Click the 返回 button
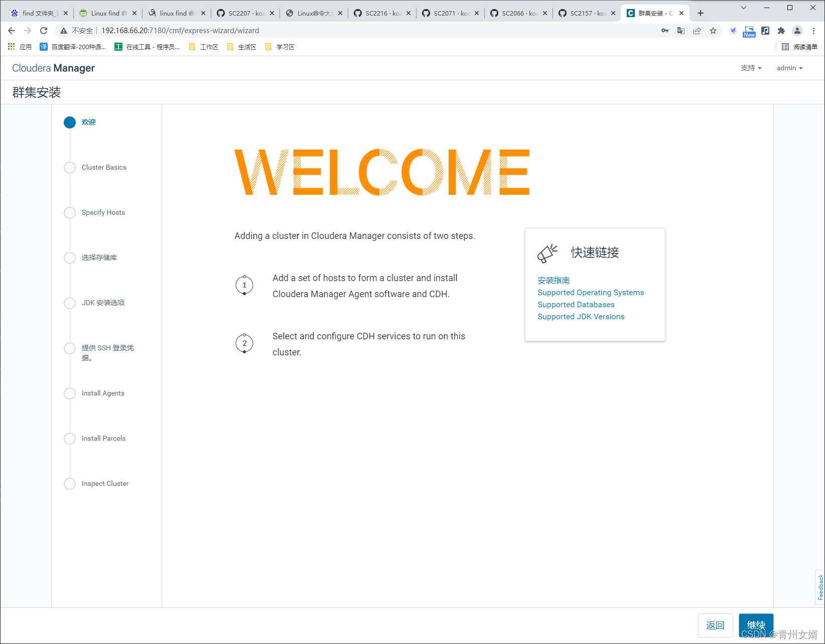825x644 pixels. click(x=715, y=625)
